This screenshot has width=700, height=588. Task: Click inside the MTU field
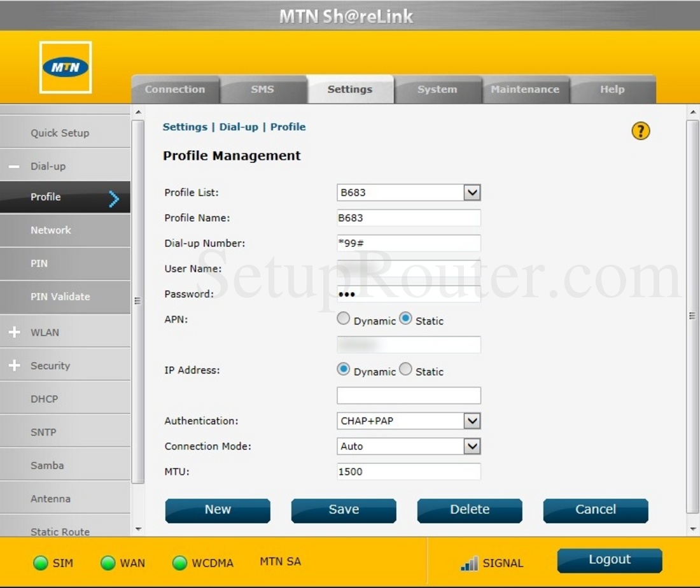click(407, 472)
